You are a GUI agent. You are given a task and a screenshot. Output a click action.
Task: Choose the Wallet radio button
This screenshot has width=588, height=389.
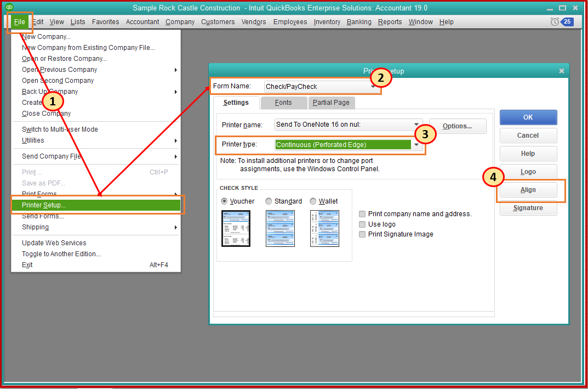click(x=313, y=201)
